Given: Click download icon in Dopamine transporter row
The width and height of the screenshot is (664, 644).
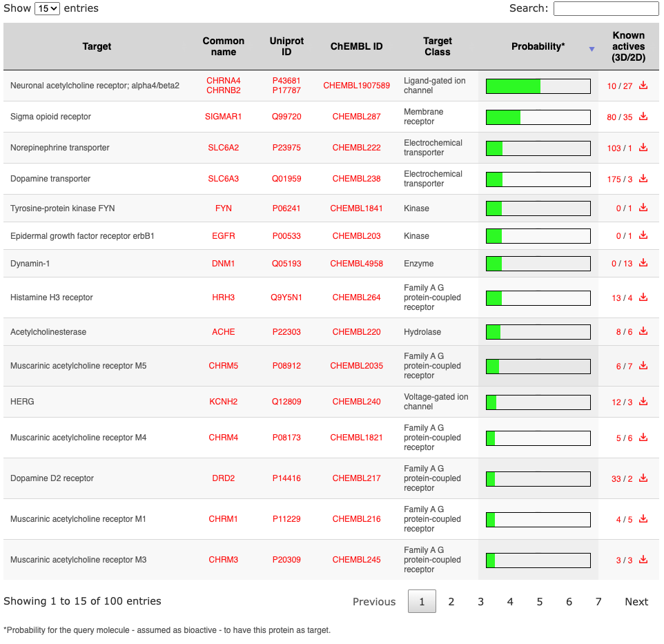Looking at the screenshot, I should (x=643, y=179).
